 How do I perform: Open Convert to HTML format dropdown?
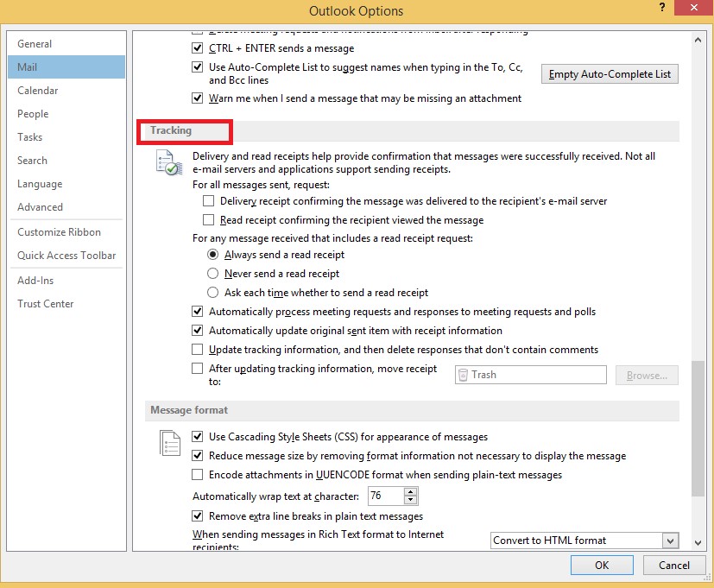pyautogui.click(x=670, y=541)
